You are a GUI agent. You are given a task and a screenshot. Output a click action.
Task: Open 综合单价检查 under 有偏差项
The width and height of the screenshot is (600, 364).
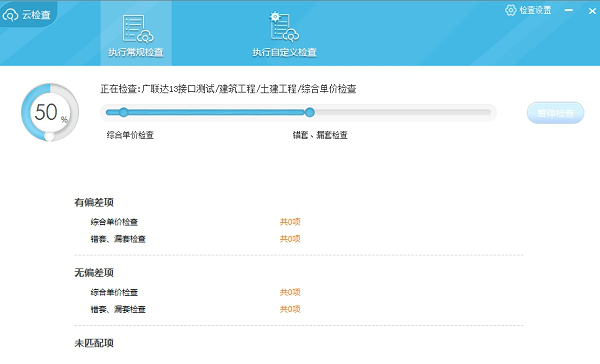[x=114, y=222]
